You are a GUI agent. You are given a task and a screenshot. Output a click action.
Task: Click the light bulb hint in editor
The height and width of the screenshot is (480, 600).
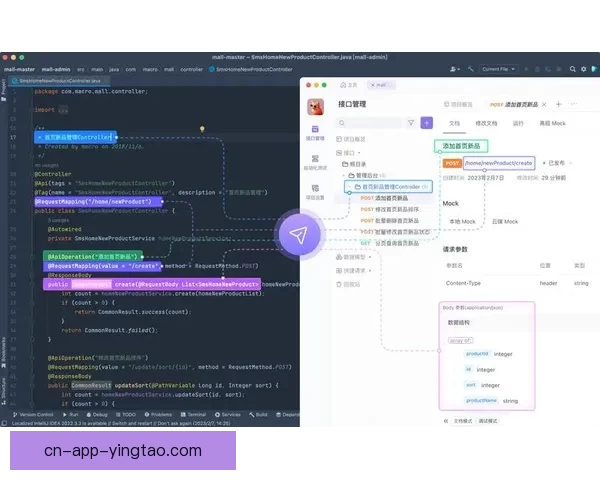[203, 129]
